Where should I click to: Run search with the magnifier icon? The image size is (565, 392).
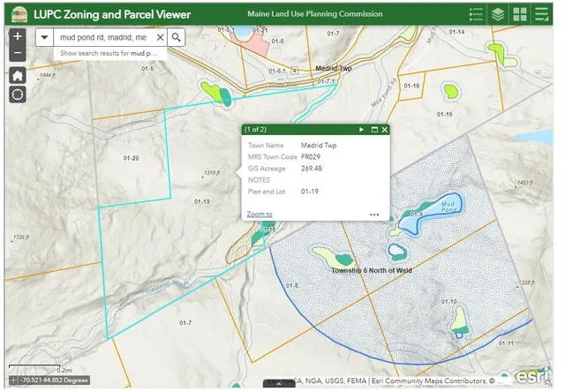177,38
